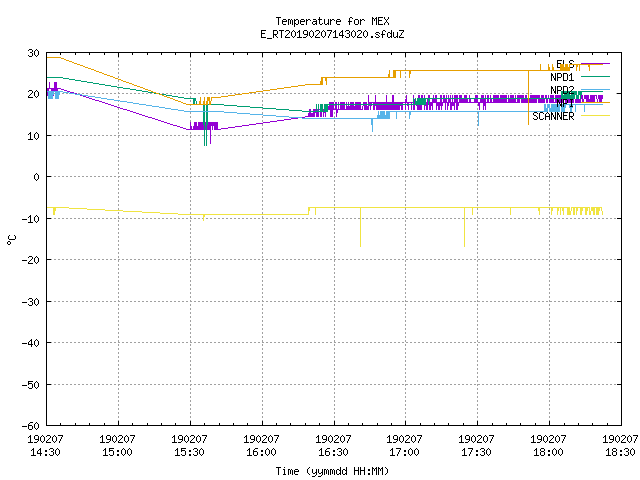Click the x-axis tick label 17:00

404,452
